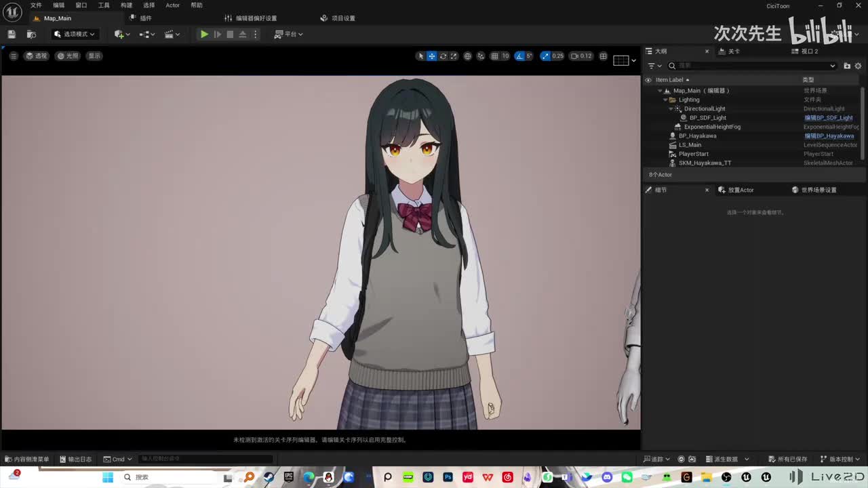Choose the Select objects cursor tool
The image size is (868, 488).
[x=420, y=56]
